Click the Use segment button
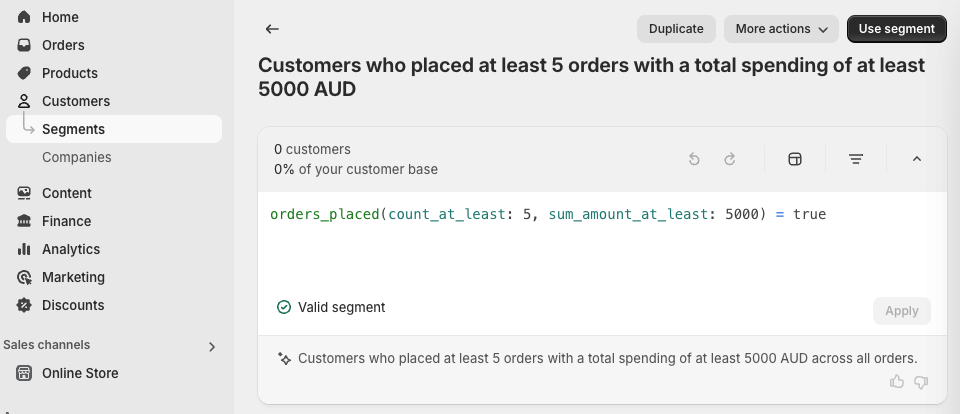The image size is (960, 414). tap(896, 29)
